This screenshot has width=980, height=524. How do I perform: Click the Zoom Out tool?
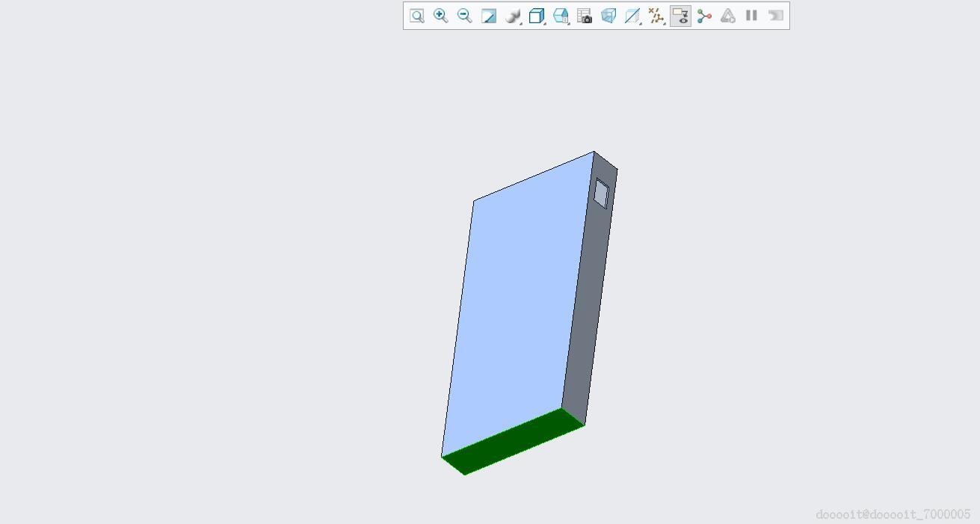click(465, 16)
